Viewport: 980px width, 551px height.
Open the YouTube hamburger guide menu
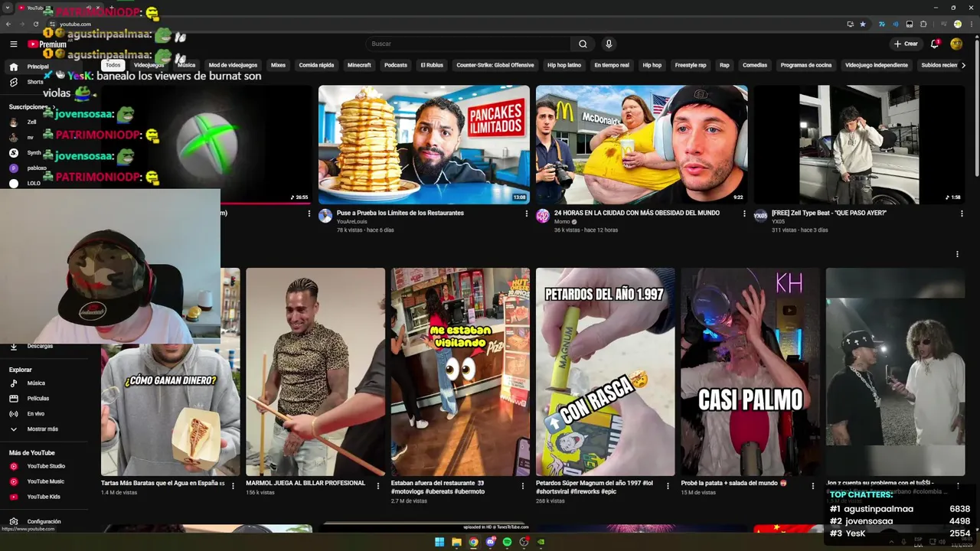pyautogui.click(x=14, y=44)
